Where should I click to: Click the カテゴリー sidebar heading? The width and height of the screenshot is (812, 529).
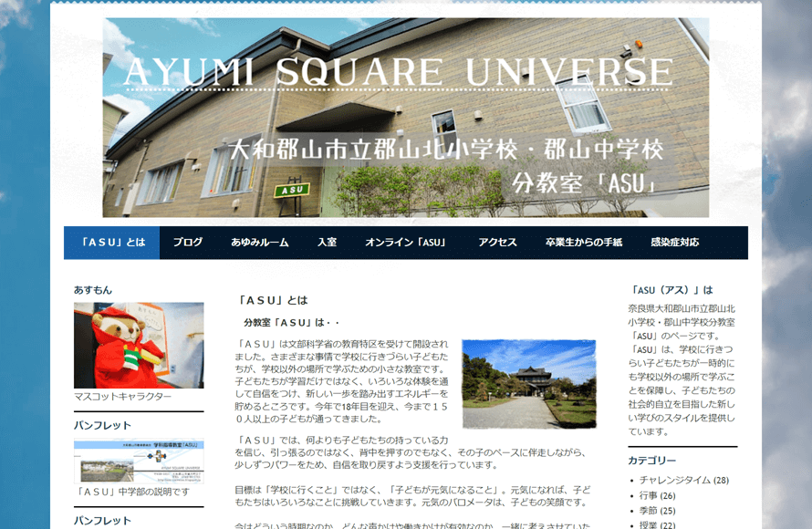click(652, 461)
